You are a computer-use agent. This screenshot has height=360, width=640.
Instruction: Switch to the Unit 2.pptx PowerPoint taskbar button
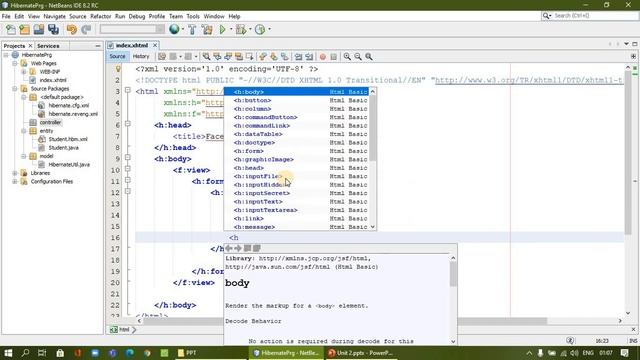(x=360, y=353)
